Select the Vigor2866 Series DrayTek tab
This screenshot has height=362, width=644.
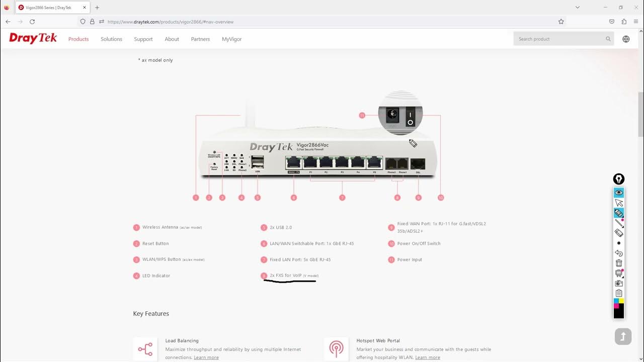click(53, 8)
